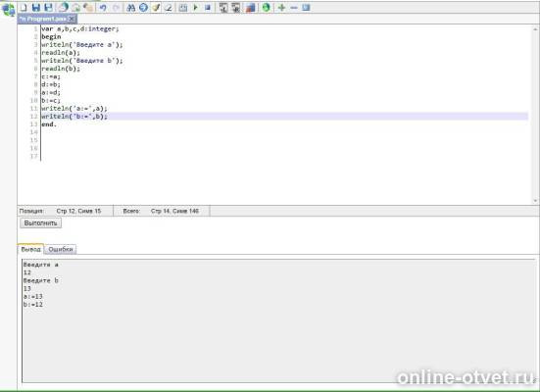Image resolution: width=540 pixels, height=392 pixels.
Task: Undo the last edit
Action: pyautogui.click(x=103, y=7)
